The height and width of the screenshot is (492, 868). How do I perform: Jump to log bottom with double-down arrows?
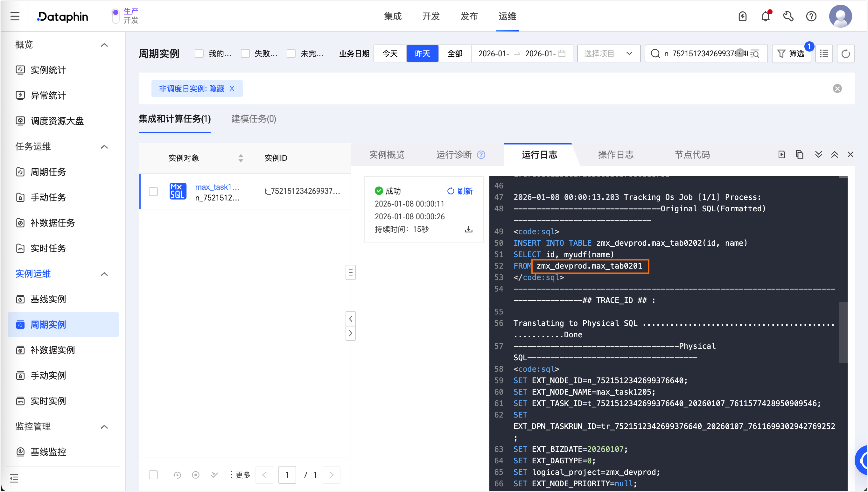point(818,155)
